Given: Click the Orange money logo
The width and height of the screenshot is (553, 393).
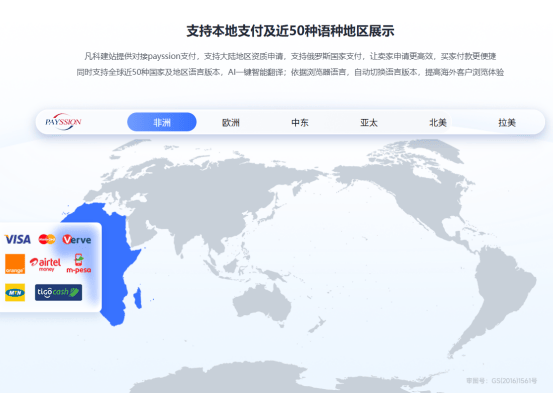Looking at the screenshot, I should pos(15,264).
